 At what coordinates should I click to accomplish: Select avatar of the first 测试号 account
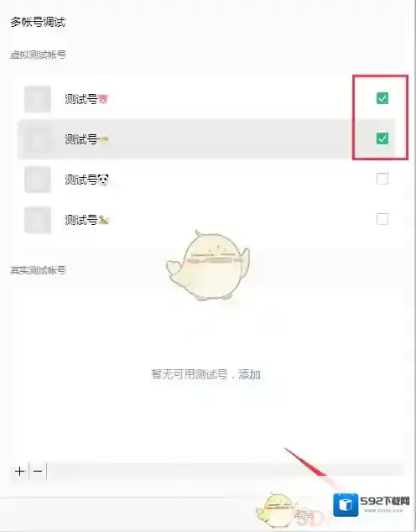tap(38, 99)
